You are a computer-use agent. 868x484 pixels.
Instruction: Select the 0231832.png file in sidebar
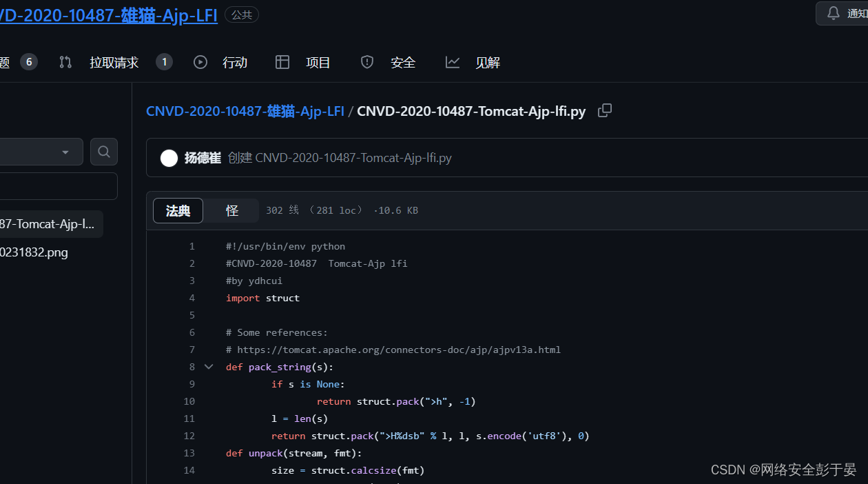[x=34, y=252]
